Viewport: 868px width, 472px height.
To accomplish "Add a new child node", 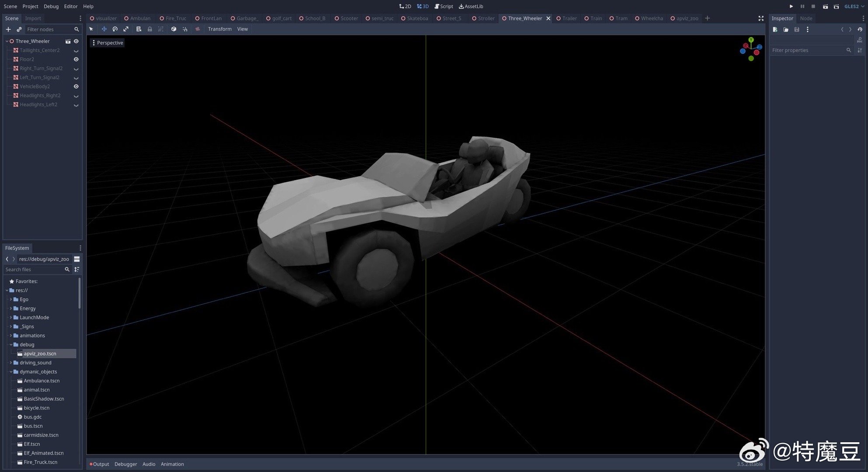I will pyautogui.click(x=8, y=29).
